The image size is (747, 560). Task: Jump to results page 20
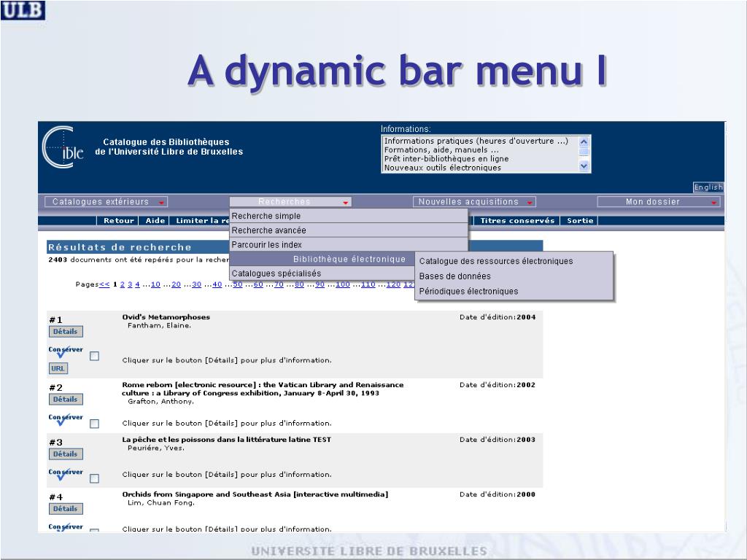176,284
